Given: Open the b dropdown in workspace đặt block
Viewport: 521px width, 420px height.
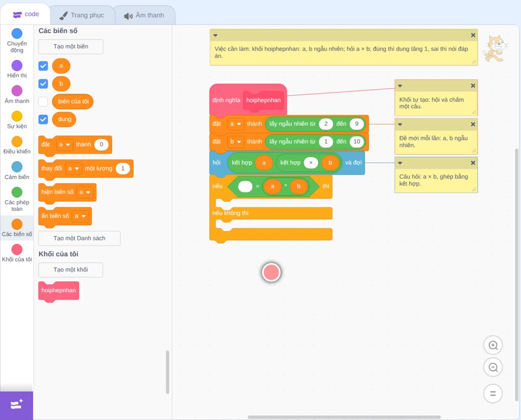Looking at the screenshot, I should click(x=235, y=142).
